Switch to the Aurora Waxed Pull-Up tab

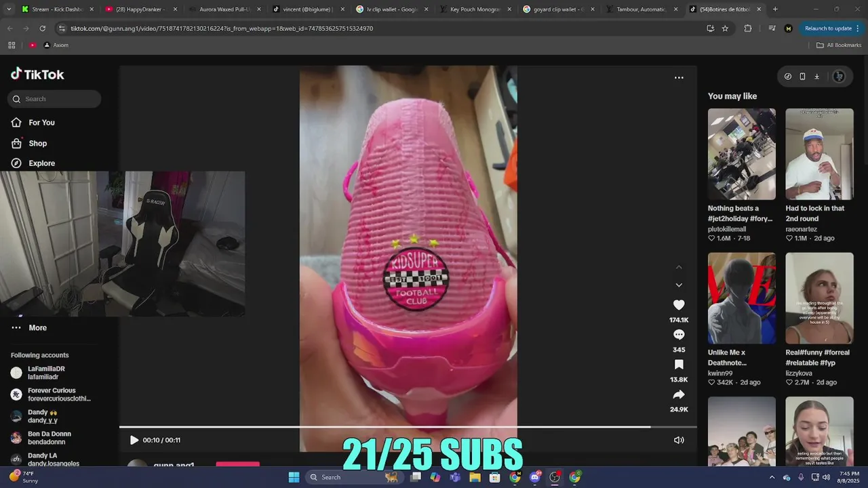pos(224,9)
